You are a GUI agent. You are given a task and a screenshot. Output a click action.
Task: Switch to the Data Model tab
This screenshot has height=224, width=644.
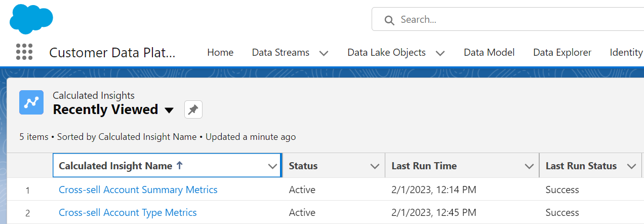coord(489,52)
